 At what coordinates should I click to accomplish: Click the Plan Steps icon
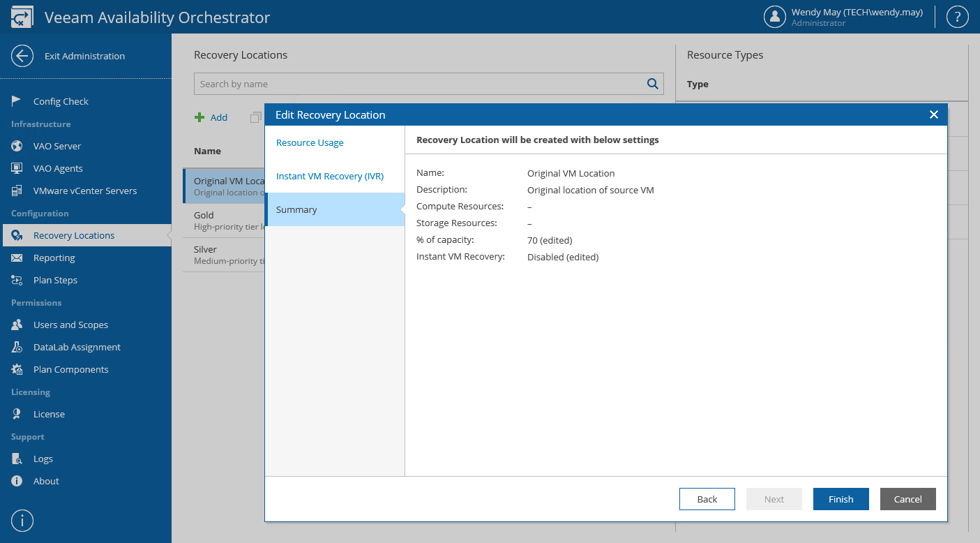coord(17,280)
